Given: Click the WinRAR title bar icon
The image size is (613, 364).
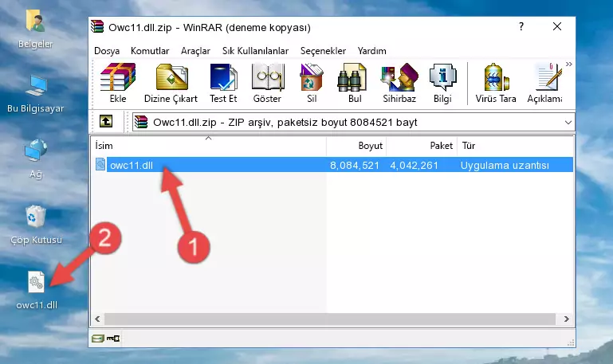Looking at the screenshot, I should point(97,27).
